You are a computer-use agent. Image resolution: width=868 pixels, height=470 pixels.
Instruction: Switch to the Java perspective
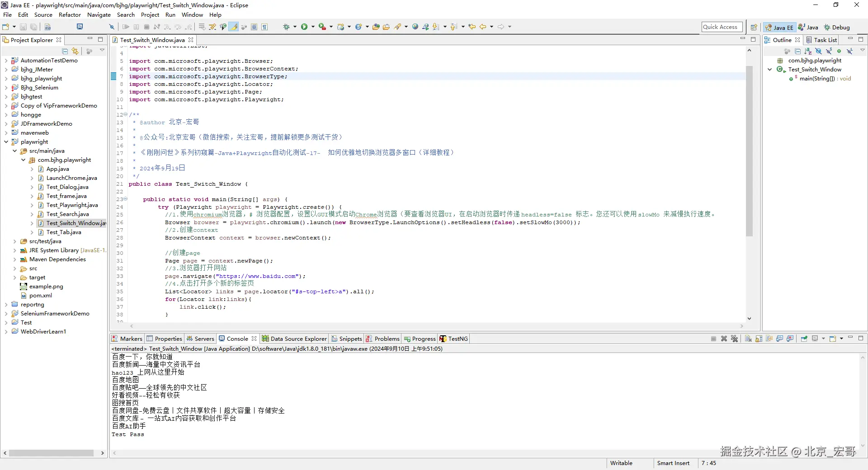[x=808, y=27]
